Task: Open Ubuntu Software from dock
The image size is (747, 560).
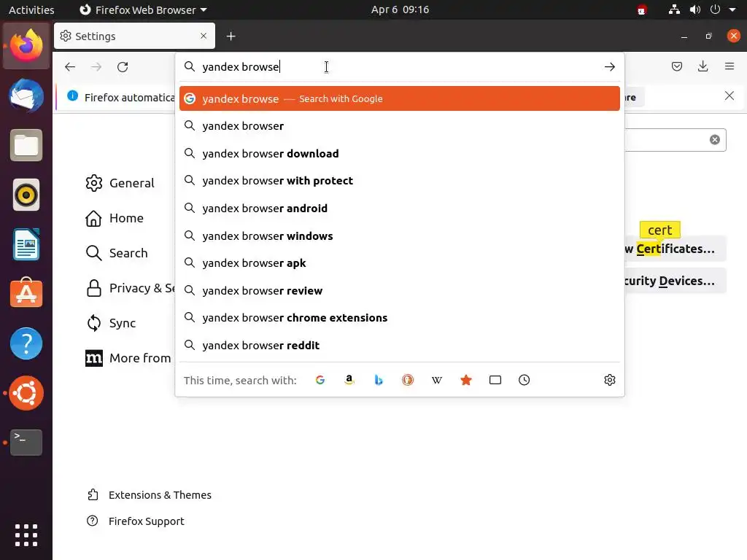Action: coord(26,293)
